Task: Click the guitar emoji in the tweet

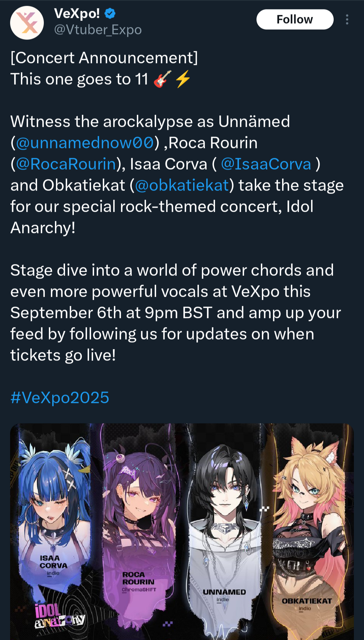Action: pyautogui.click(x=162, y=79)
